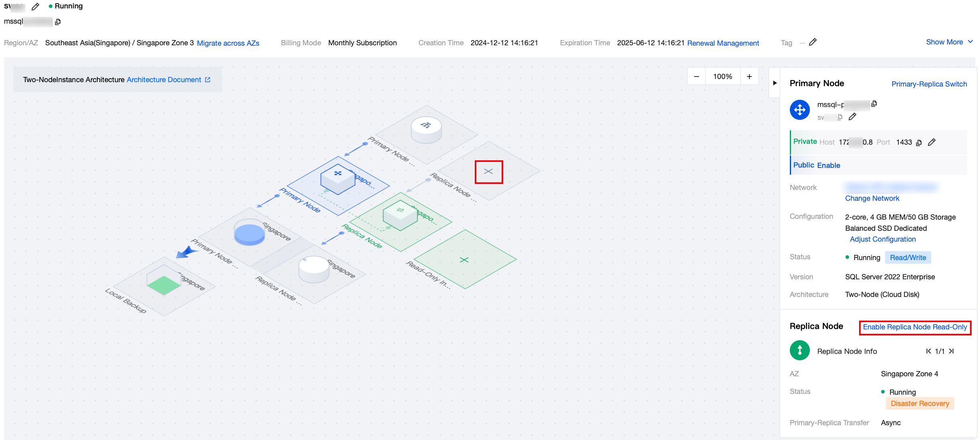This screenshot has height=440, width=980.
Task: Copy the mssql instance ID at top
Action: click(x=58, y=22)
